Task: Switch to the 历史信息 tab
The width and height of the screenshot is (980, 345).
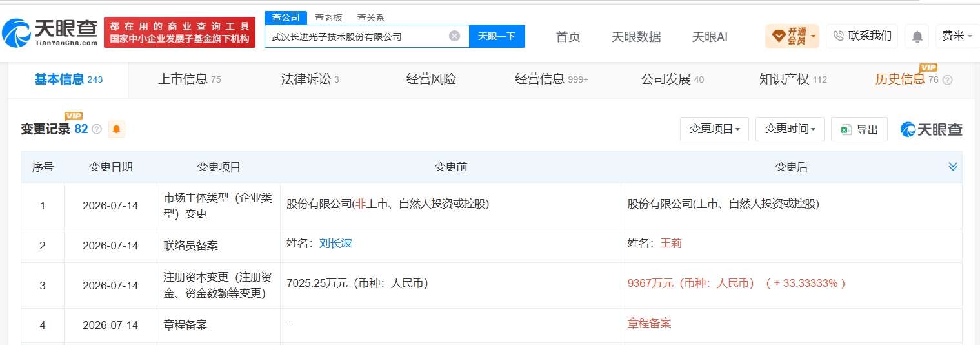Action: [906, 79]
